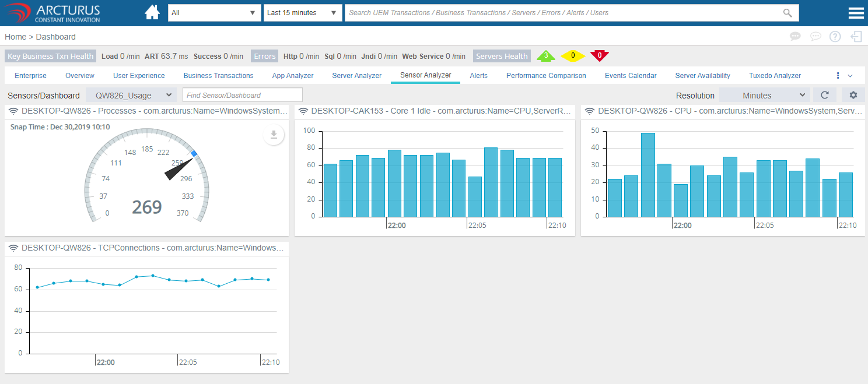The image size is (868, 384).
Task: Refresh the sensor dashboard
Action: coord(824,95)
